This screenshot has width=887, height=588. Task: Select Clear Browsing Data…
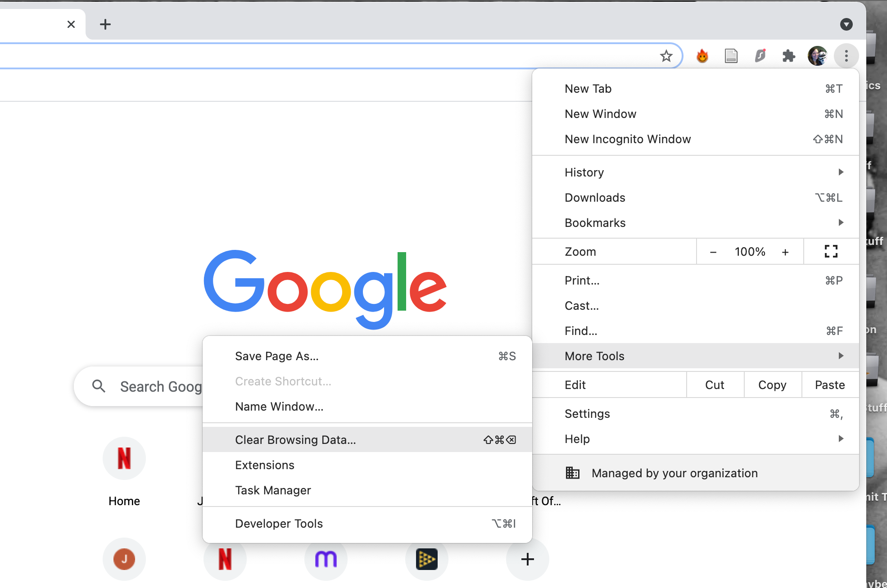295,439
